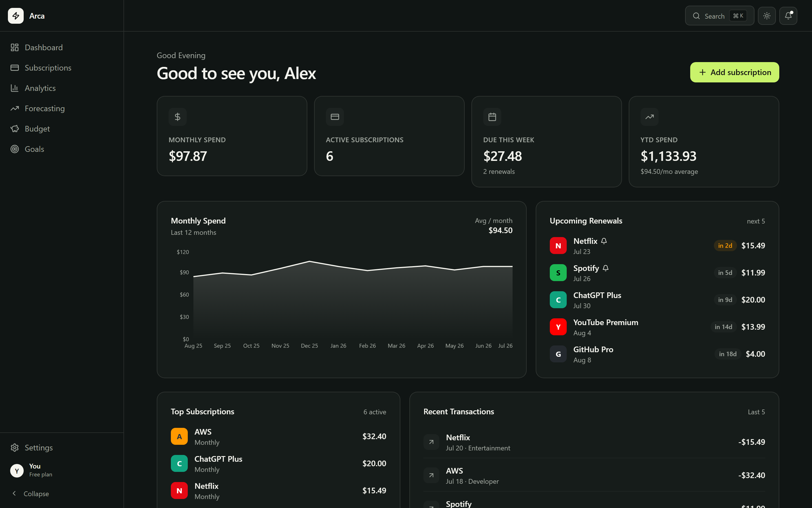Click the Forecasting trend arrow icon
Screen dimensions: 812x508
pos(14,109)
